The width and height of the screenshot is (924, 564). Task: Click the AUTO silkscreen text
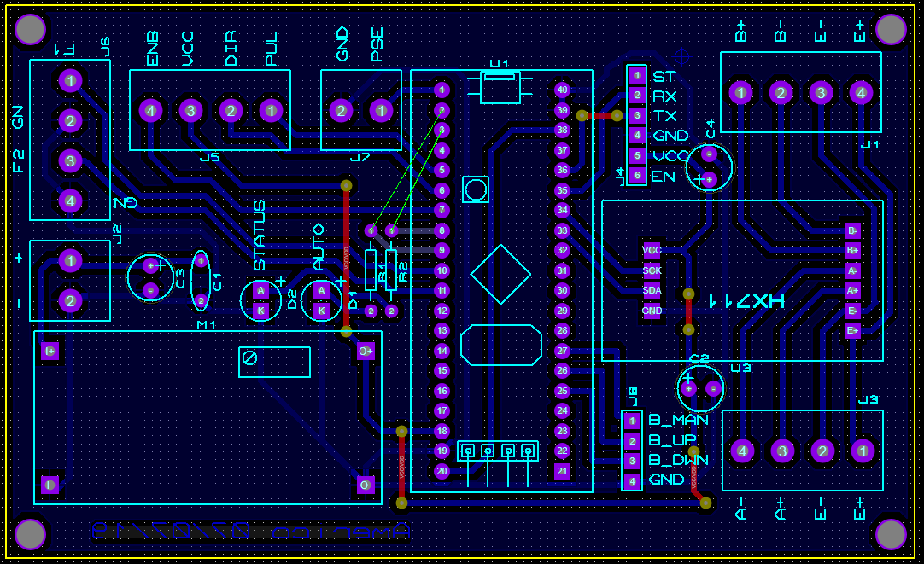[x=319, y=247]
